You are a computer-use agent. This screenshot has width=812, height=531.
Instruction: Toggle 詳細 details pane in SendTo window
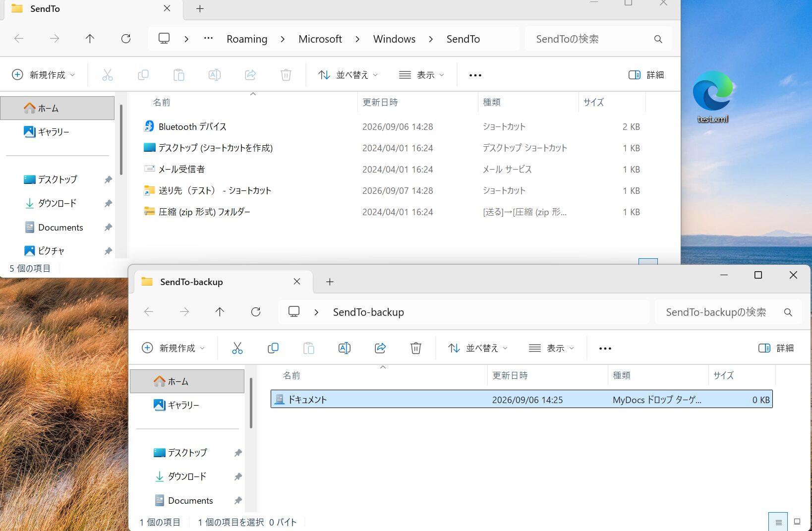click(x=646, y=75)
